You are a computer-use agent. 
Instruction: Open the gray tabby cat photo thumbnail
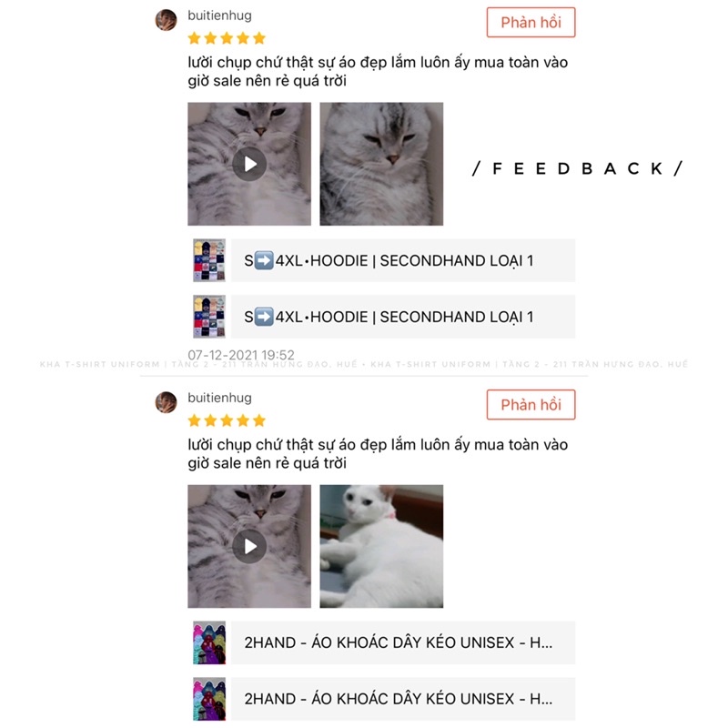381,164
